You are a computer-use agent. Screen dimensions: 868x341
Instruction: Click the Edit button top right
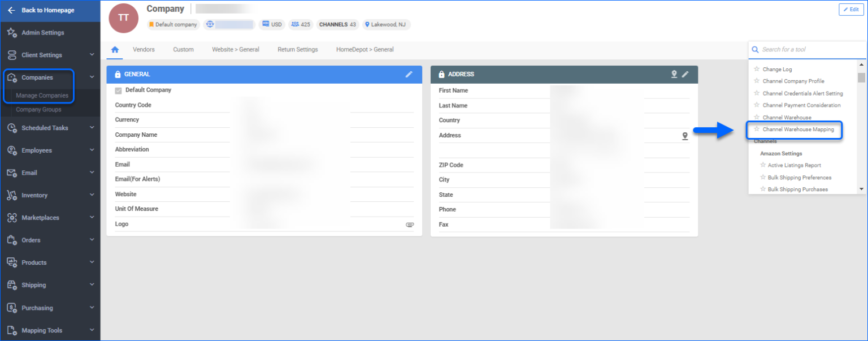850,10
